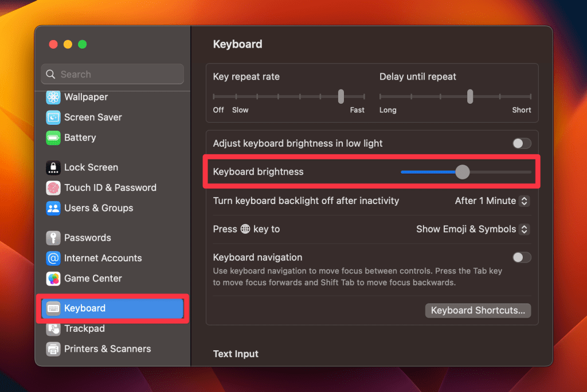Select Internet Accounts in the sidebar
The image size is (587, 392).
click(x=103, y=258)
